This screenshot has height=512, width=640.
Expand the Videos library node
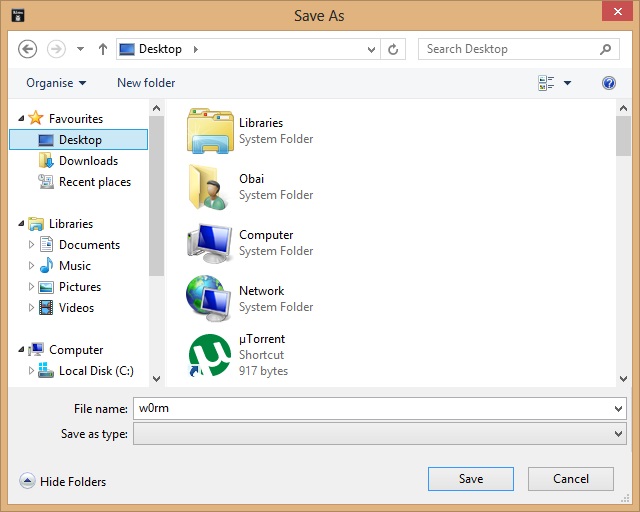[x=31, y=307]
